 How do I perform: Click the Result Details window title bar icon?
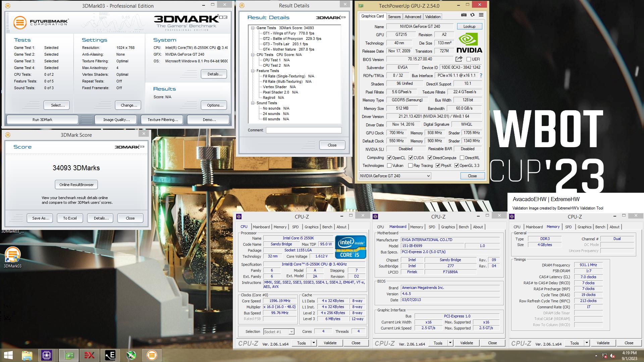242,5
